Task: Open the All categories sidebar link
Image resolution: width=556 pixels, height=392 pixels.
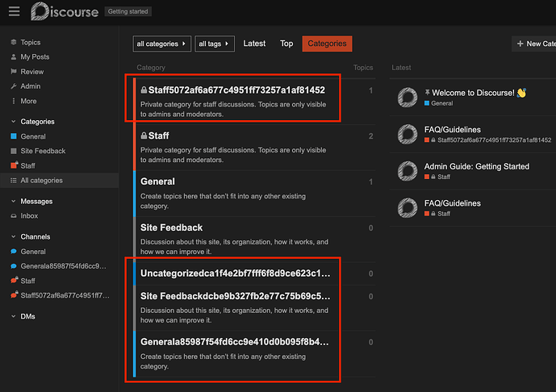Action: click(x=41, y=181)
